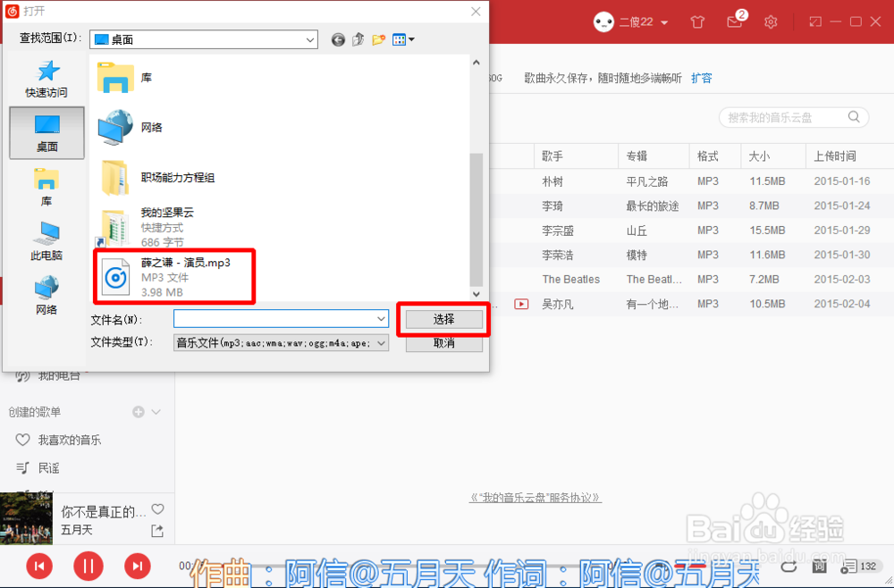Skip to next track
This screenshot has height=588, width=894.
tap(138, 566)
